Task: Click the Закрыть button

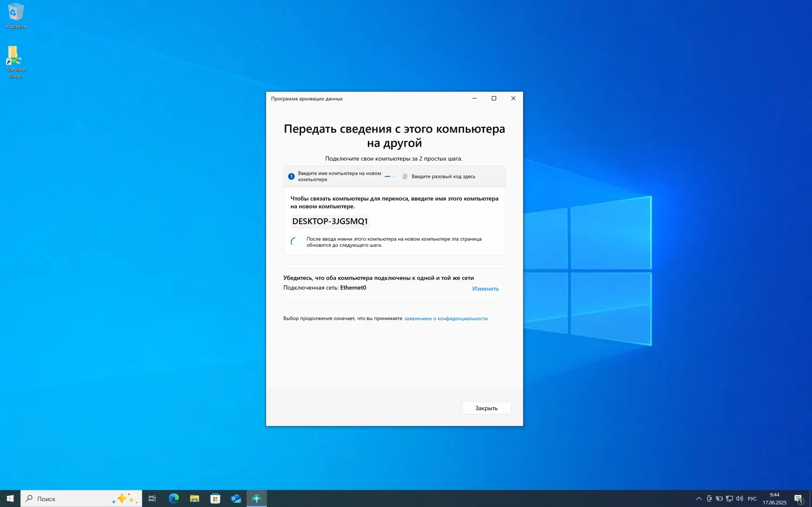Action: [x=487, y=408]
